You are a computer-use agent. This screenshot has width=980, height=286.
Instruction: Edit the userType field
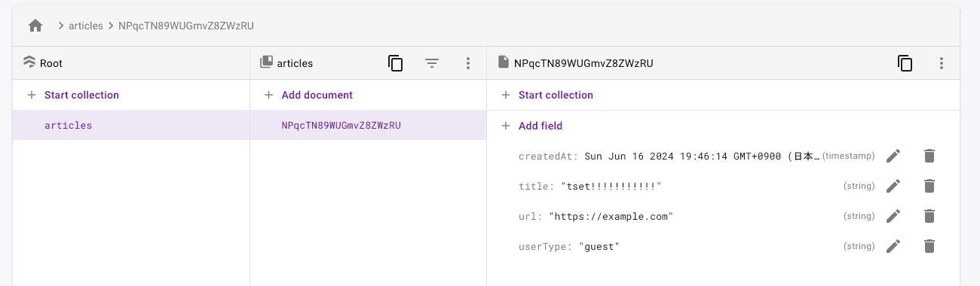[893, 246]
